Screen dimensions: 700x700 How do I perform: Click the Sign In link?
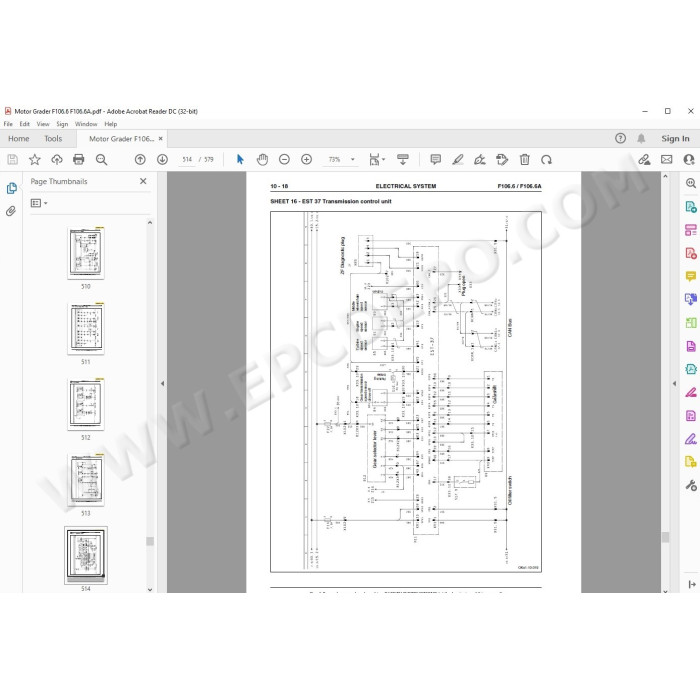[x=675, y=139]
